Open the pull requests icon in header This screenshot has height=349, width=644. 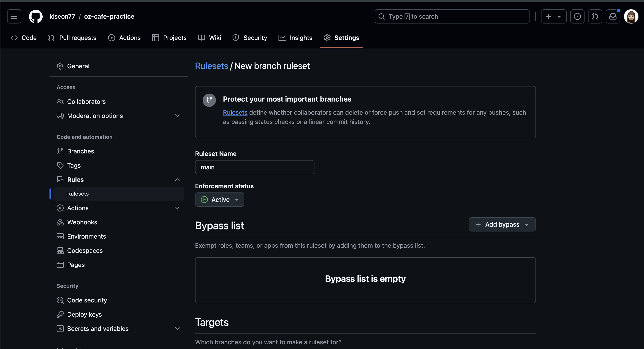[x=595, y=16]
